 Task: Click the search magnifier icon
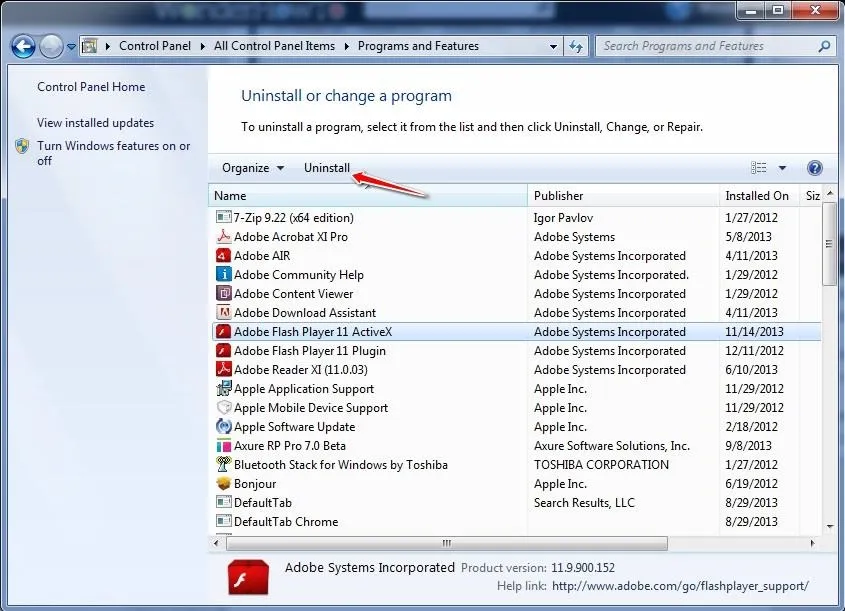pyautogui.click(x=824, y=46)
